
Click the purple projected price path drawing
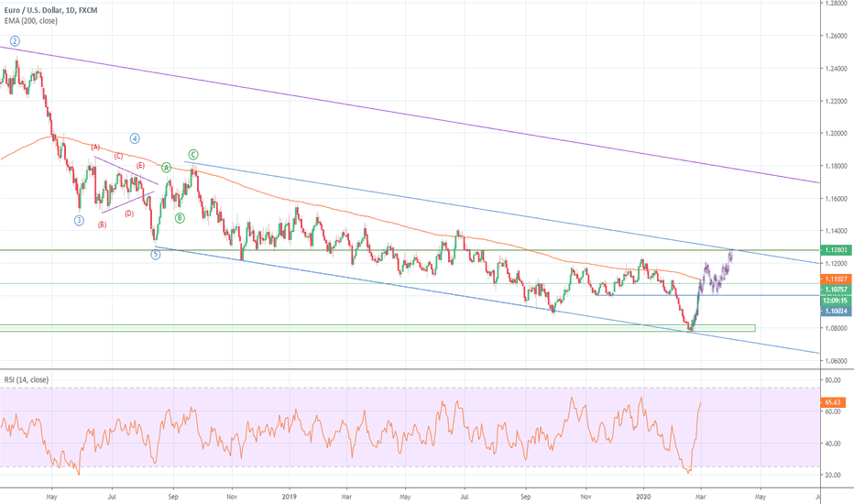pyautogui.click(x=718, y=271)
